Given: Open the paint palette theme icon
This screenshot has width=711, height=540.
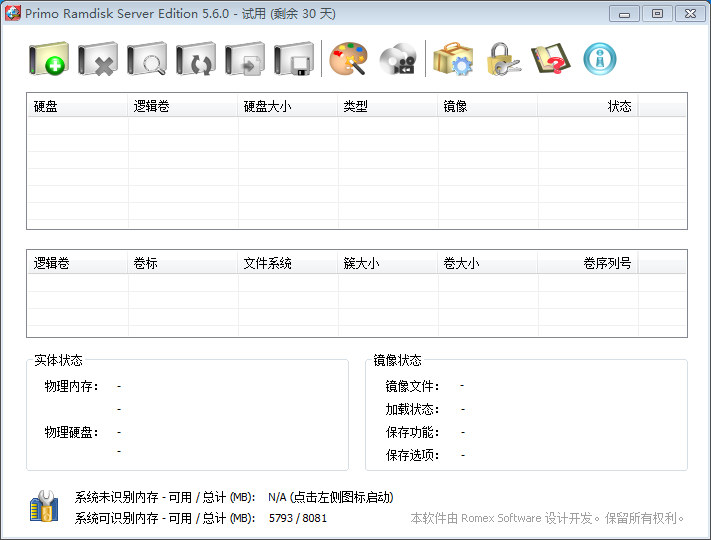Looking at the screenshot, I should [348, 59].
